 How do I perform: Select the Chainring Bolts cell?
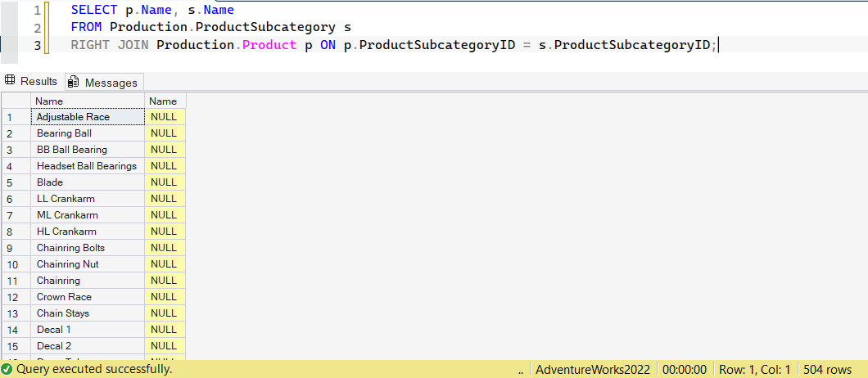[x=88, y=247]
